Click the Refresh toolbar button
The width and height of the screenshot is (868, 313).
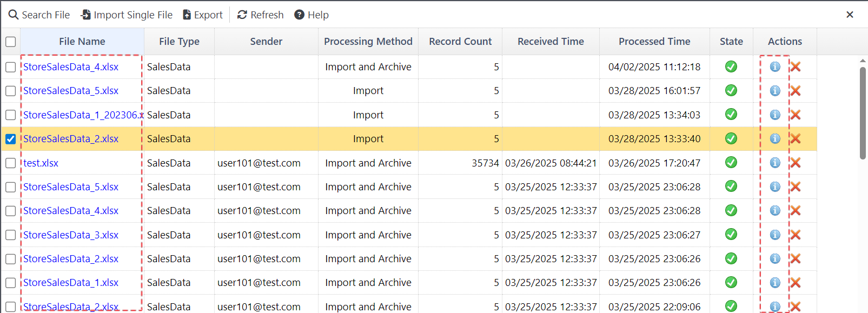(260, 15)
